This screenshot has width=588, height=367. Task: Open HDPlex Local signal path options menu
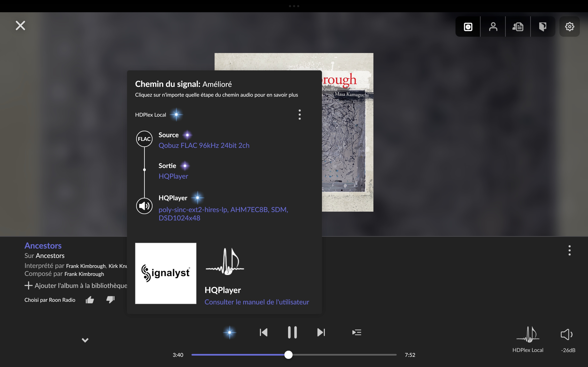point(300,115)
